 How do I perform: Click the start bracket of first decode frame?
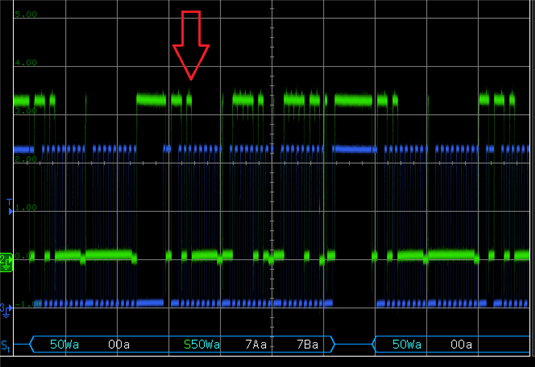pos(32,344)
